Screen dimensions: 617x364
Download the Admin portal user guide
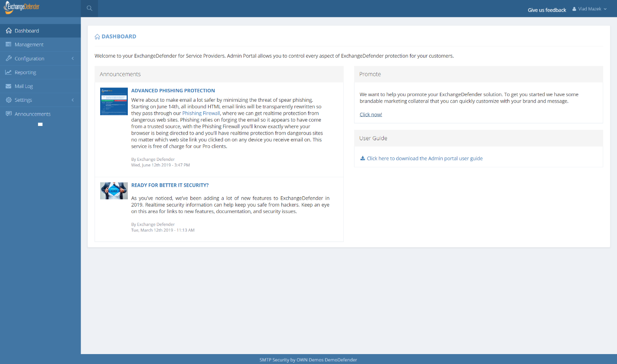pyautogui.click(x=425, y=158)
